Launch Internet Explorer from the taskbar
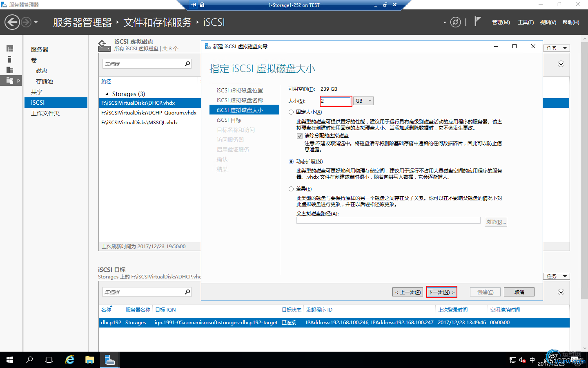 click(70, 360)
